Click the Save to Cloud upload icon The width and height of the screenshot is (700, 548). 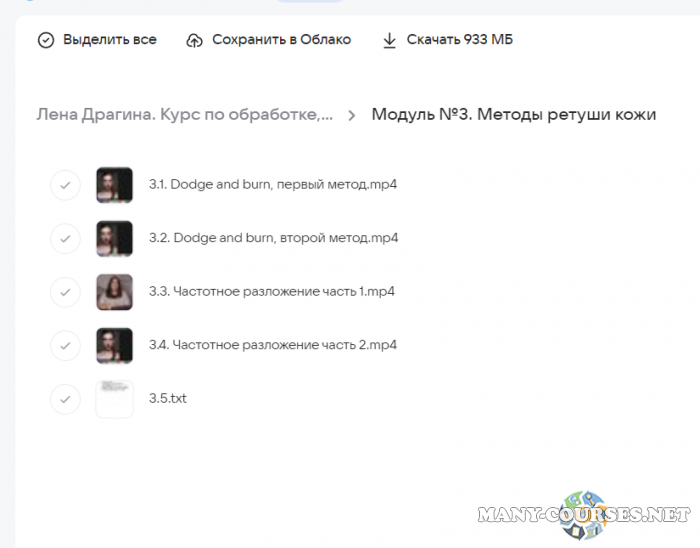tap(194, 40)
